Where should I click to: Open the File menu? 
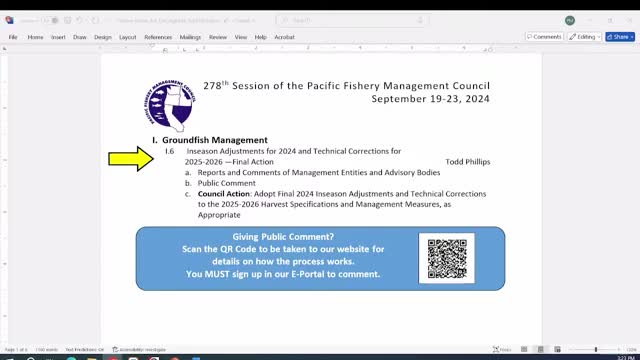[x=13, y=37]
